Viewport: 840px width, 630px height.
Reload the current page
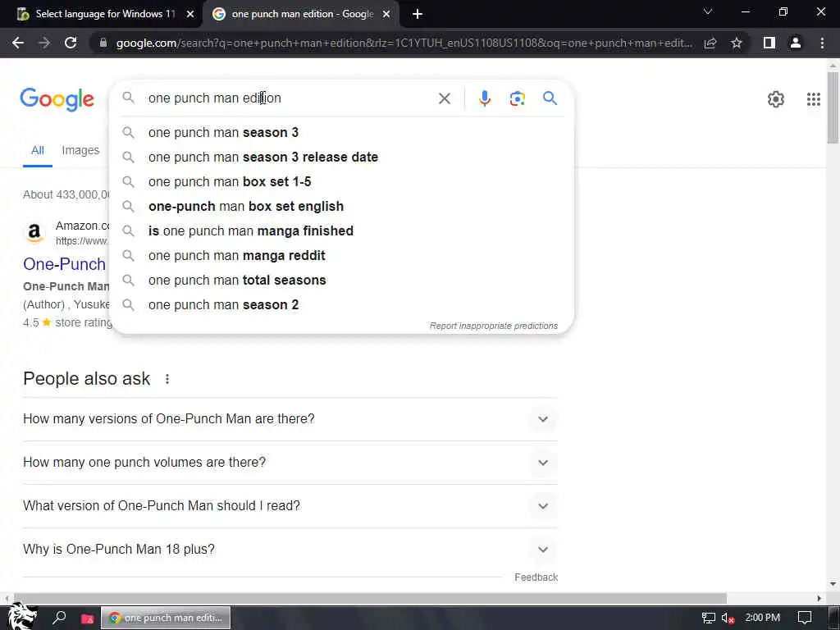tap(71, 43)
